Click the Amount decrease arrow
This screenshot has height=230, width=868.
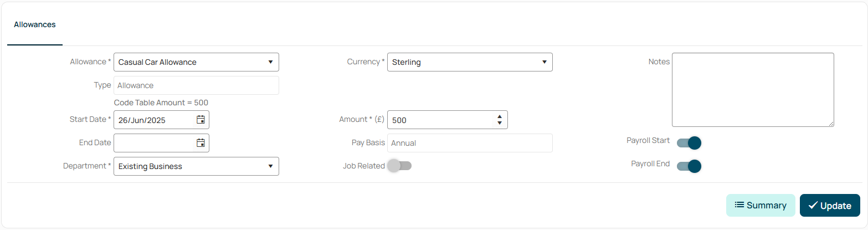point(500,123)
